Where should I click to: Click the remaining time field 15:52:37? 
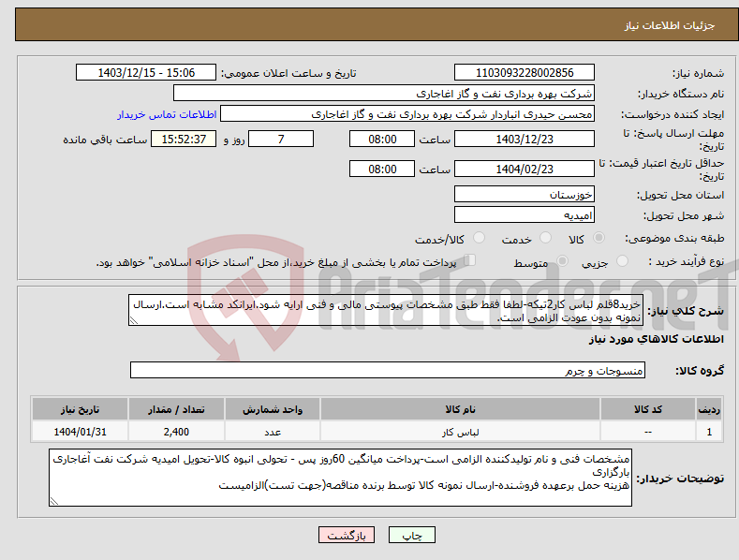coord(184,139)
